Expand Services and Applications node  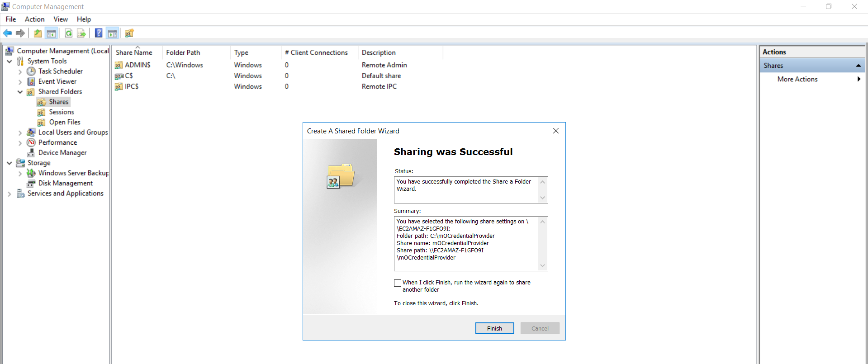coord(9,194)
